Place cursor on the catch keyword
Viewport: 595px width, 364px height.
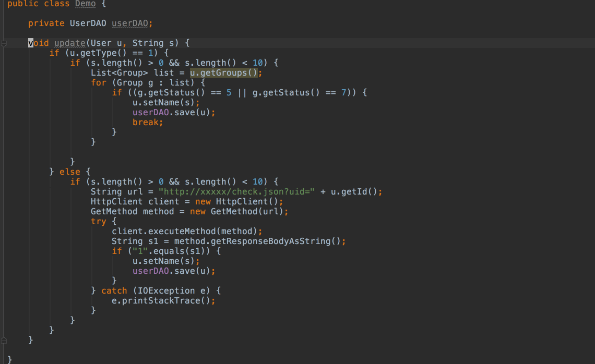[114, 290]
